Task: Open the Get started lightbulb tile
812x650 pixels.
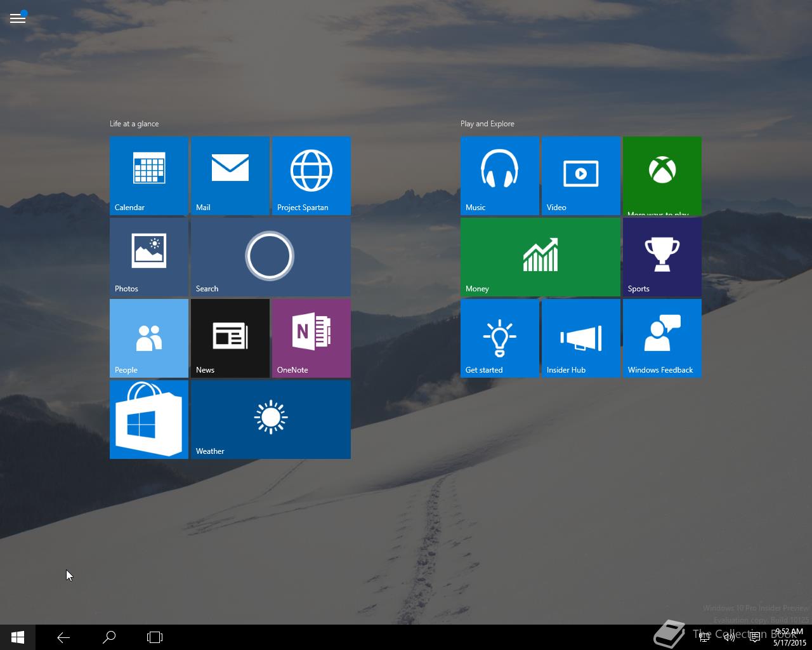Action: (x=500, y=338)
